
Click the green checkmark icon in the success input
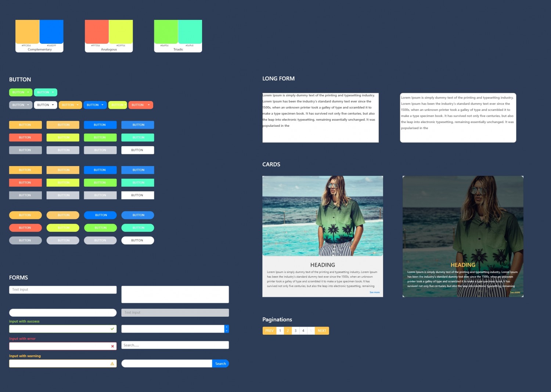click(112, 329)
